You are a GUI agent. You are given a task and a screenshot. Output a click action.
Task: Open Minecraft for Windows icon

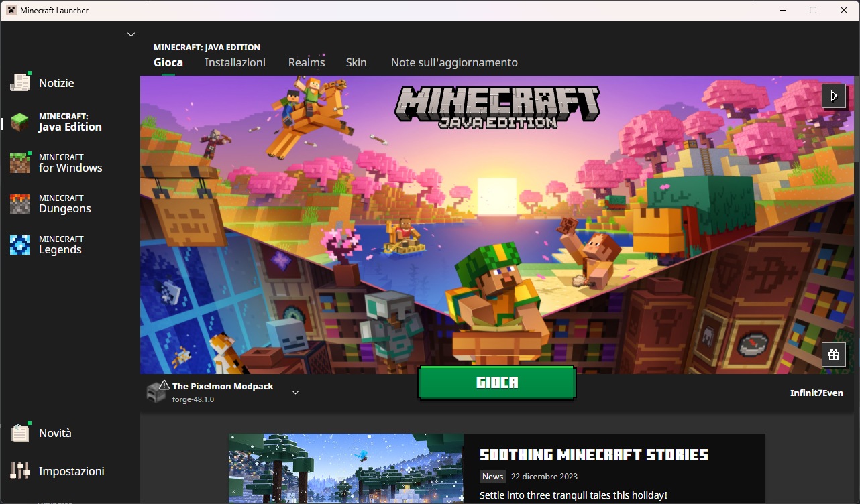click(x=20, y=163)
